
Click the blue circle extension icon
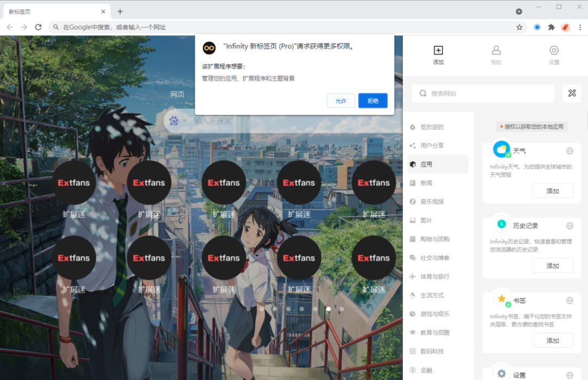point(537,27)
